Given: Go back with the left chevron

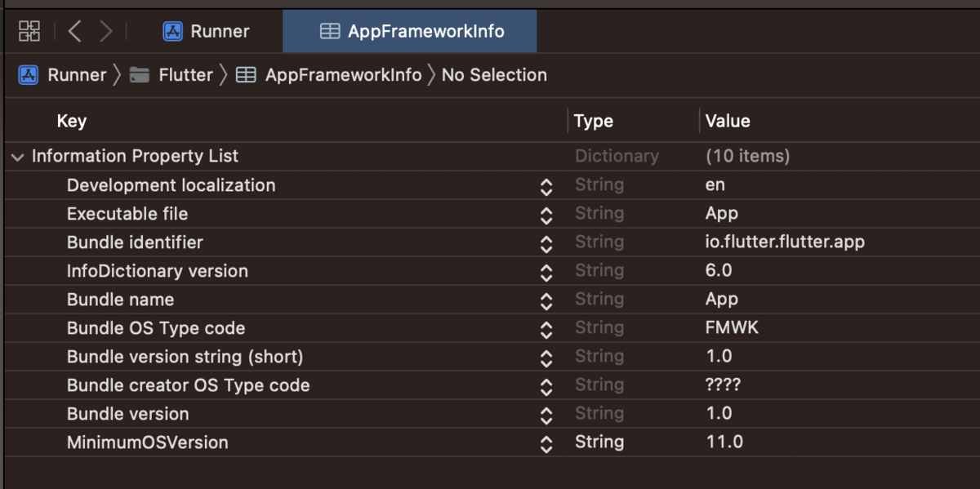Looking at the screenshot, I should coord(75,32).
